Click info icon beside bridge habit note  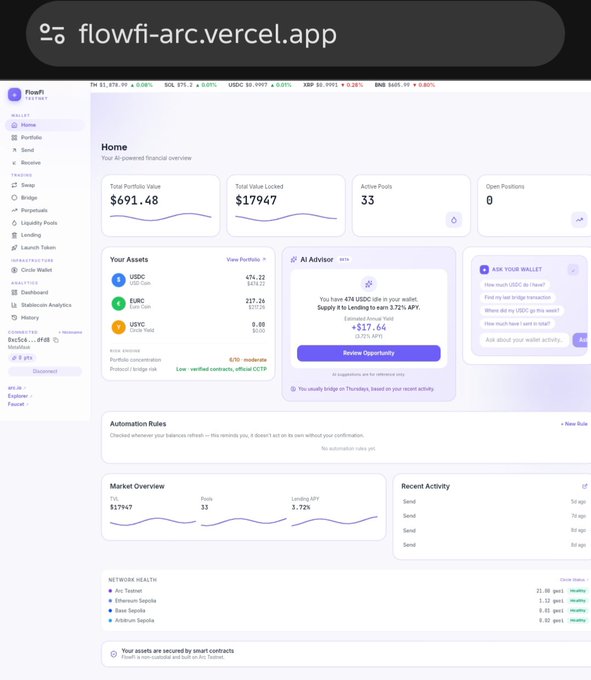click(x=293, y=389)
